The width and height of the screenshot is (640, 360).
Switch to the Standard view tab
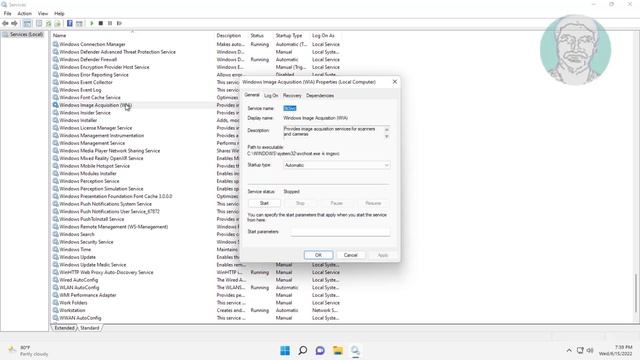pyautogui.click(x=90, y=328)
